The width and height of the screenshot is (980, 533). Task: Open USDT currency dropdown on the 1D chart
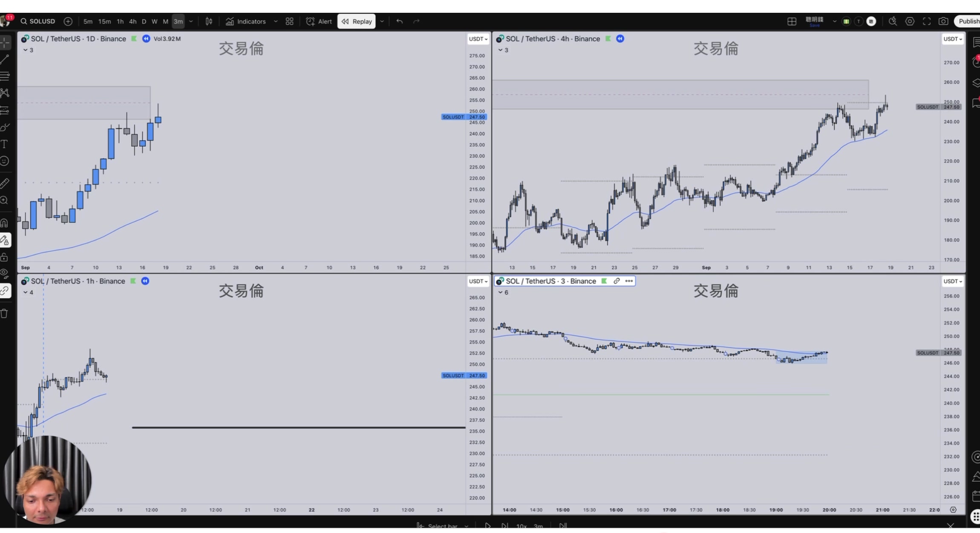[x=478, y=39]
